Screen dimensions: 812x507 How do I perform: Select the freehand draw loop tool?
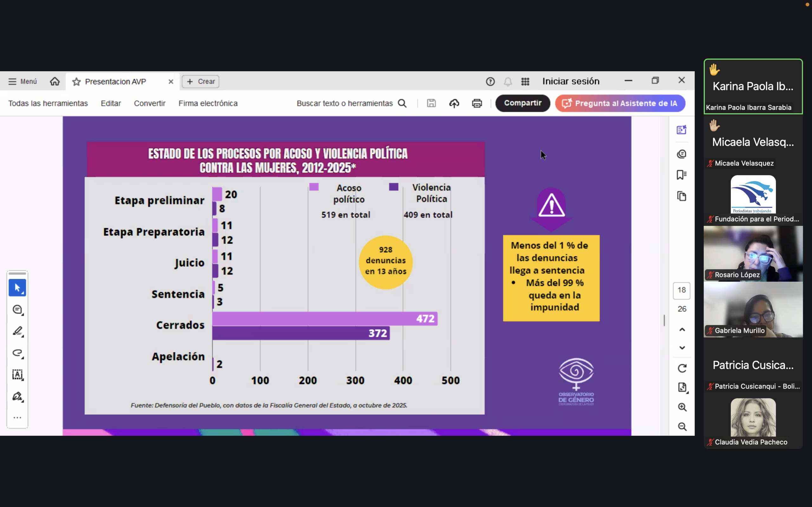point(17,353)
